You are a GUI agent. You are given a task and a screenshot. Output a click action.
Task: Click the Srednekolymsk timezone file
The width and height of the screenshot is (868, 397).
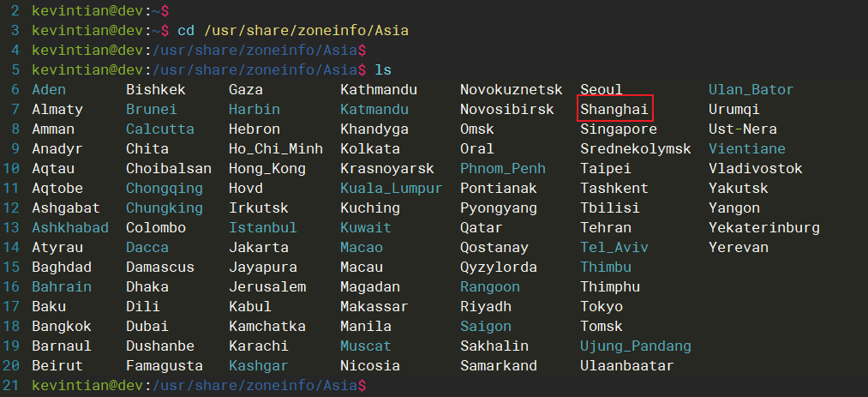click(x=635, y=148)
